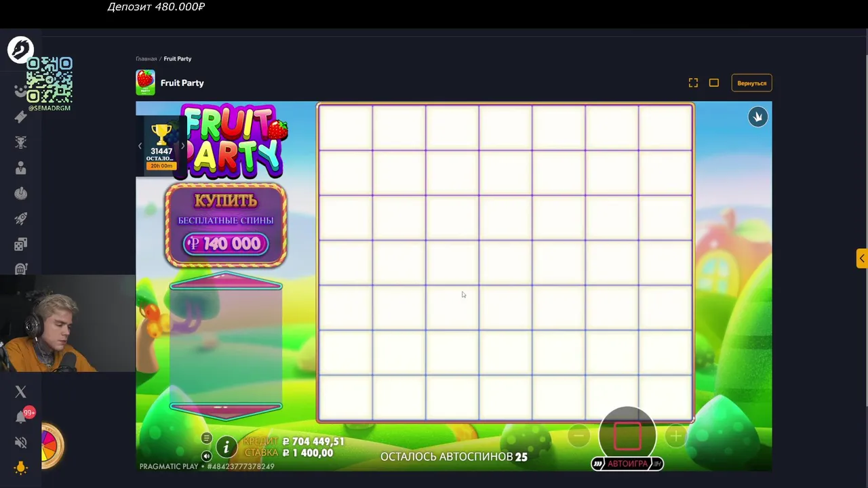868x488 pixels.
Task: Click the QR code overlay @SEMADRGM
Action: (50, 84)
